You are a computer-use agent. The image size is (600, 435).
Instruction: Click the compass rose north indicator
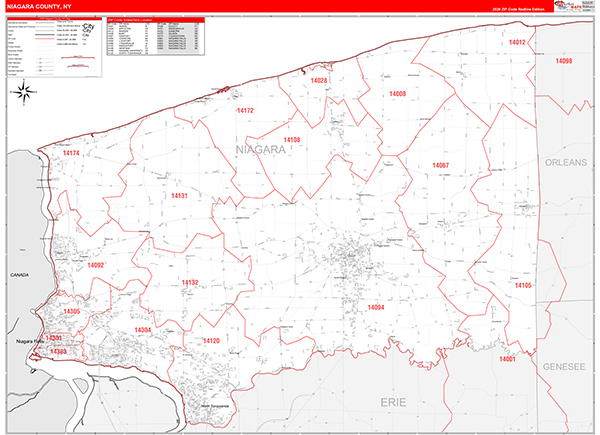click(x=24, y=92)
